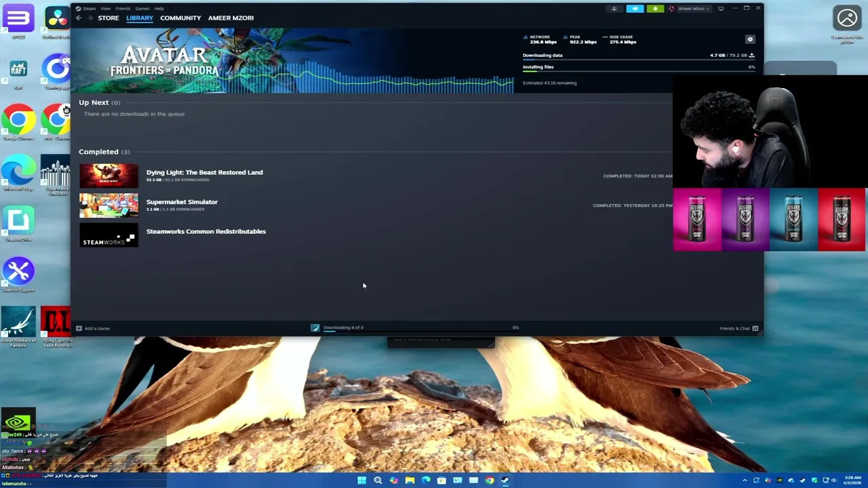Viewport: 868px width, 488px height.
Task: Open the Supermarket Simulator desktop shortcut
Action: coord(56,175)
